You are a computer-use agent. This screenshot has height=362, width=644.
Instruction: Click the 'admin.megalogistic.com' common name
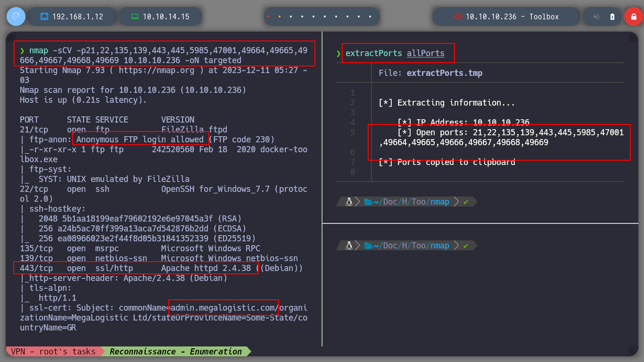[x=223, y=308]
